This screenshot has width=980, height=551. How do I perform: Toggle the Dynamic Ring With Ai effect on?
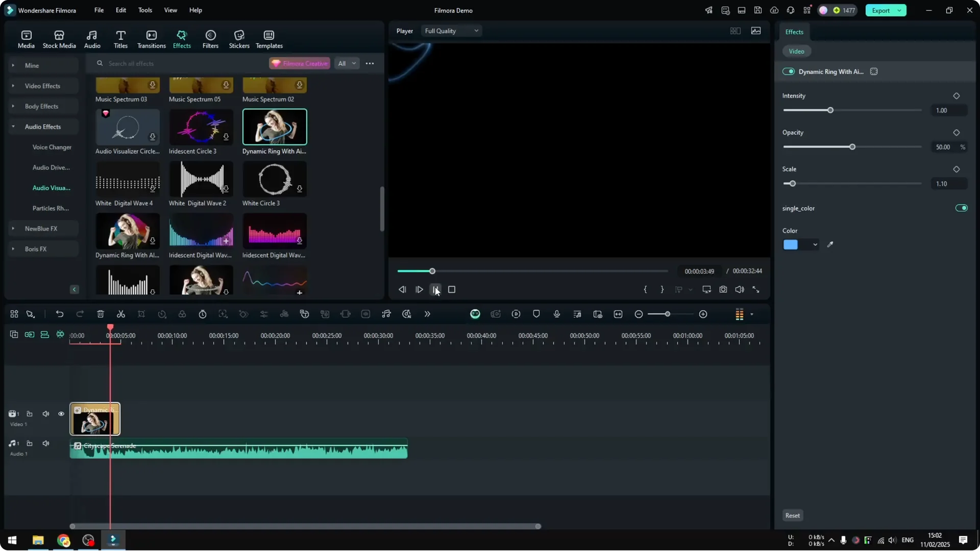[x=789, y=71]
